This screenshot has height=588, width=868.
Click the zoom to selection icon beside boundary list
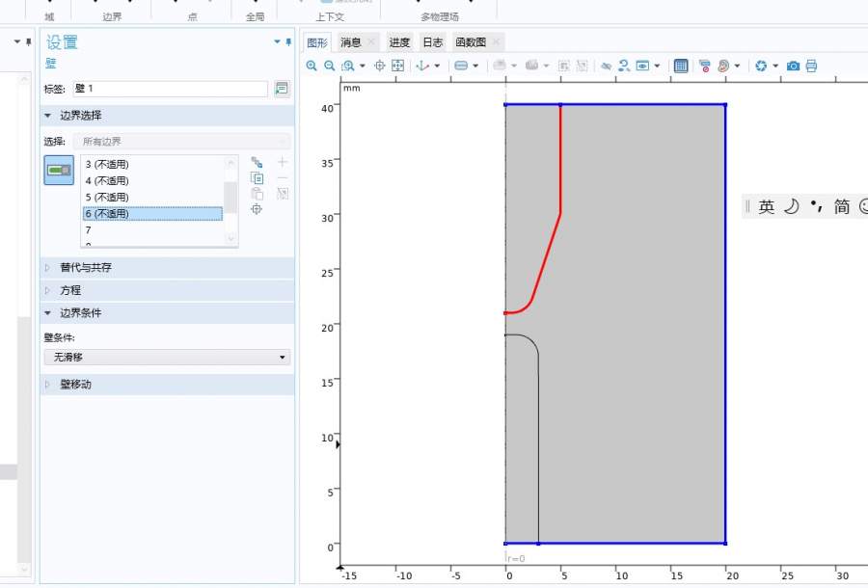coord(257,210)
